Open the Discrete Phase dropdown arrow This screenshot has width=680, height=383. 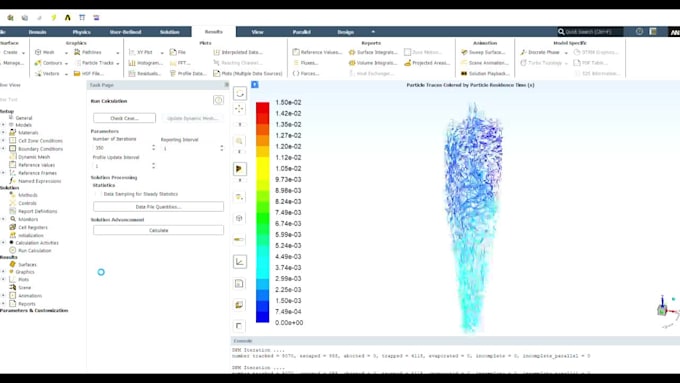pyautogui.click(x=566, y=52)
